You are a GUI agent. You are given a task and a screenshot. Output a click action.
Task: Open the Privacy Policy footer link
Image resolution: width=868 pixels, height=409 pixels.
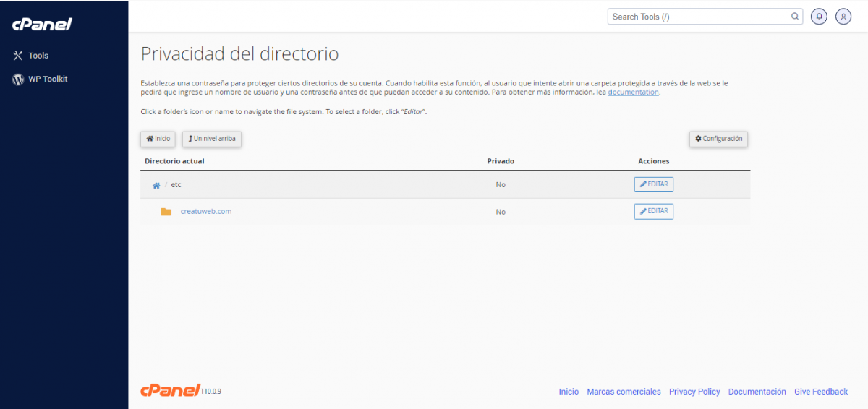click(694, 392)
